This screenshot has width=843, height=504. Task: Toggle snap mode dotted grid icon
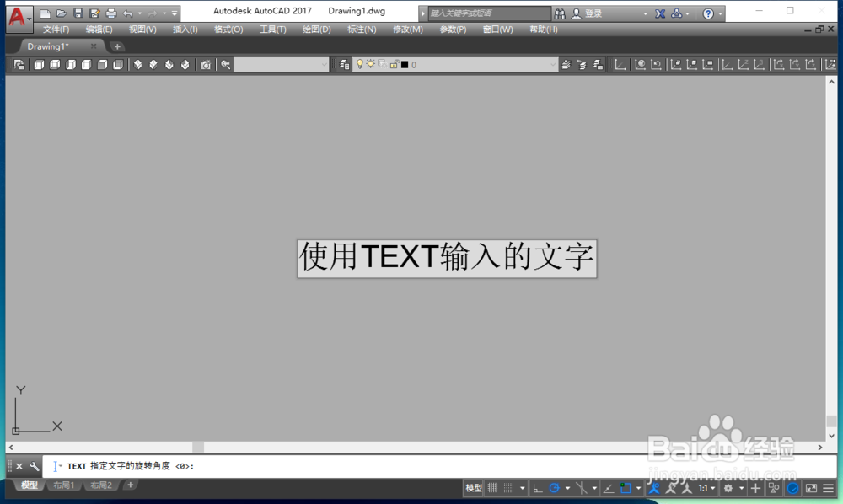click(x=508, y=489)
